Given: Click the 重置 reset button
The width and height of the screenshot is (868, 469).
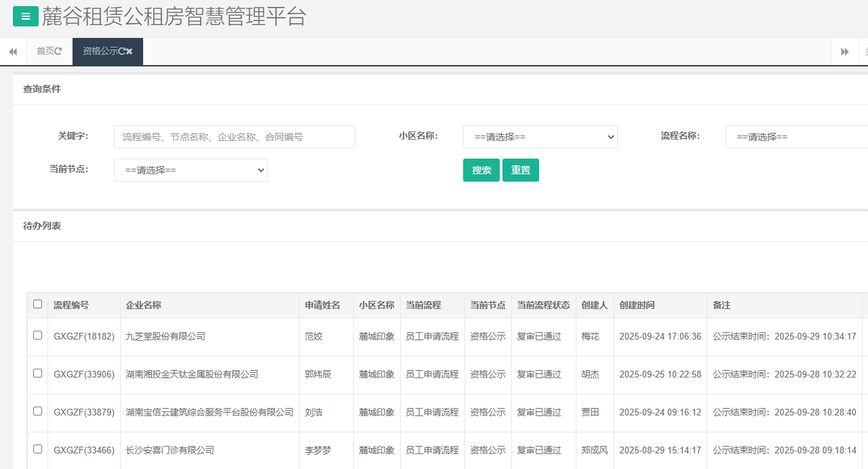Looking at the screenshot, I should click(520, 170).
